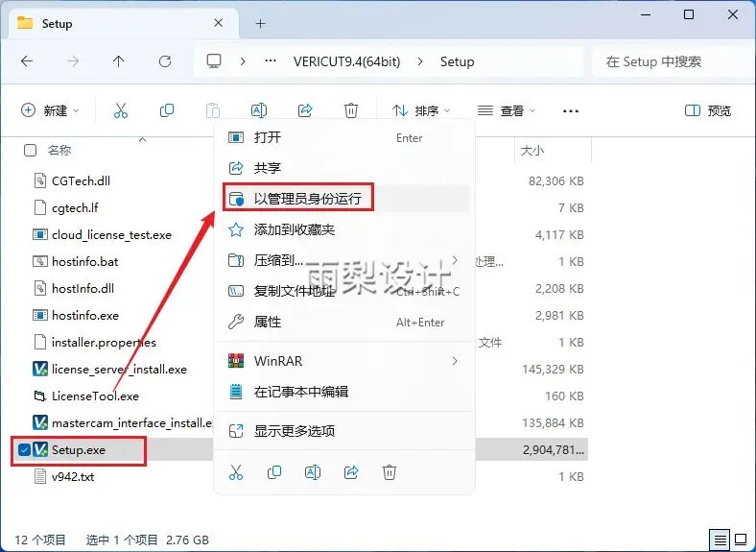Click the share icon at context menu bottom
This screenshot has width=756, height=552.
coord(351,472)
